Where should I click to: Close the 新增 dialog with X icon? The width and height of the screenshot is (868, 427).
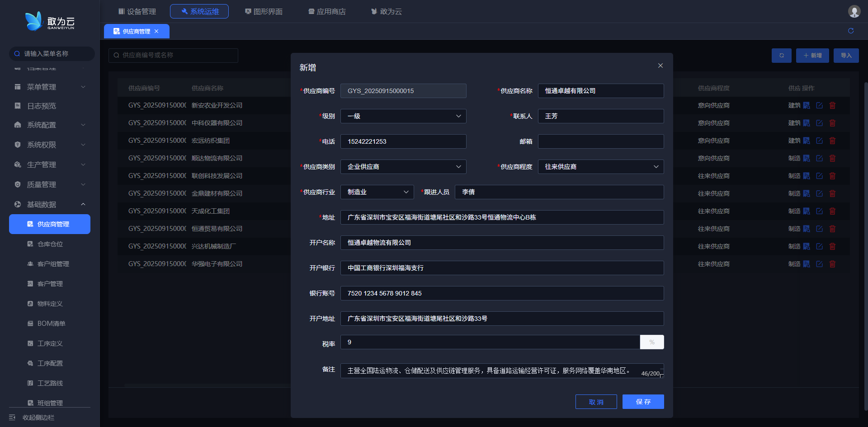(660, 66)
